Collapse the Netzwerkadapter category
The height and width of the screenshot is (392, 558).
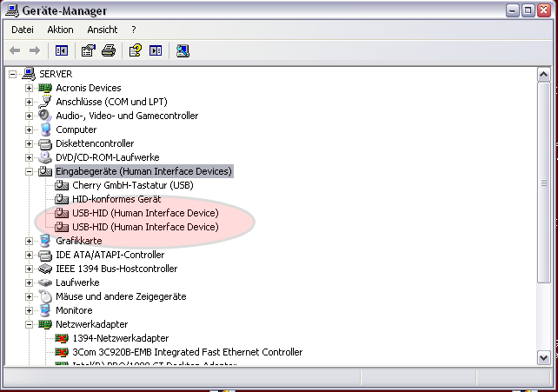pyautogui.click(x=30, y=324)
